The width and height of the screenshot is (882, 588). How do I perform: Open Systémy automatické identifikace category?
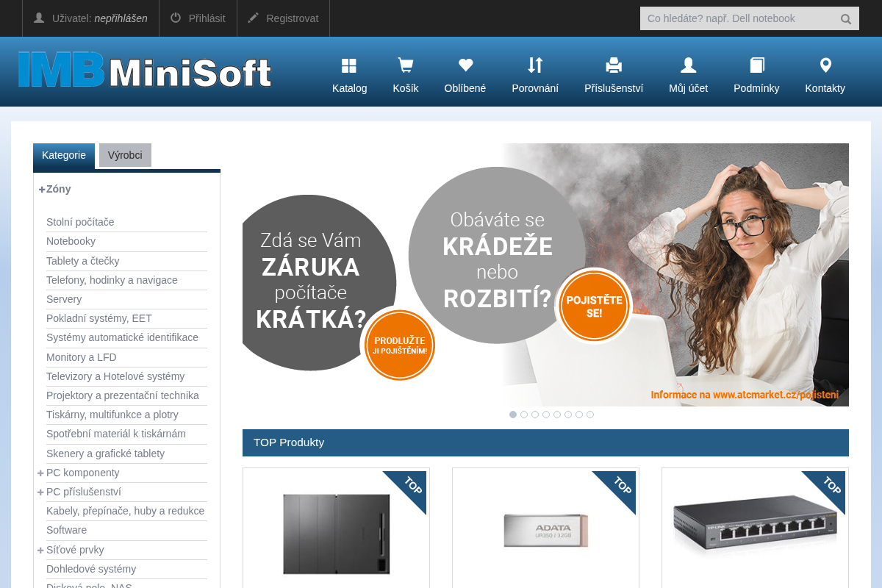coord(122,337)
